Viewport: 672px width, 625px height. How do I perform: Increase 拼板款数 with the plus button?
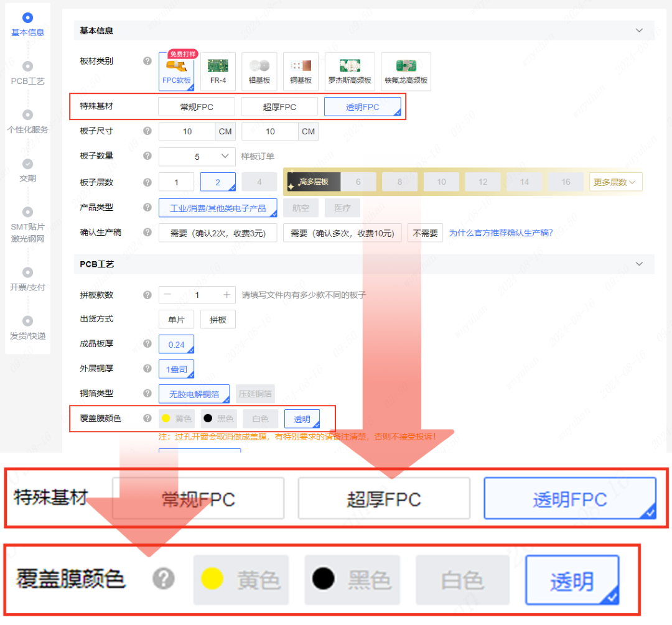click(x=226, y=295)
